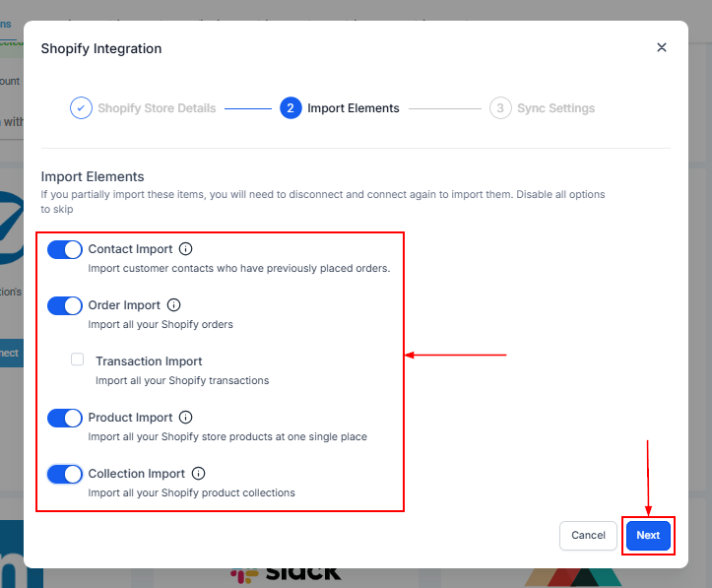Toggle the Contact Import switch

pyautogui.click(x=65, y=249)
